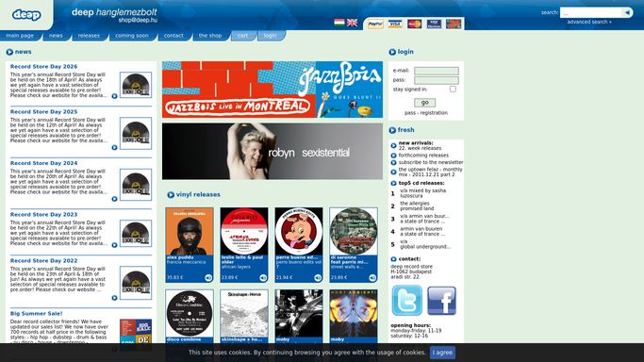Viewport: 644px width, 362px height.
Task: Open more arrow for Record Store Day 2023
Action: [115, 245]
